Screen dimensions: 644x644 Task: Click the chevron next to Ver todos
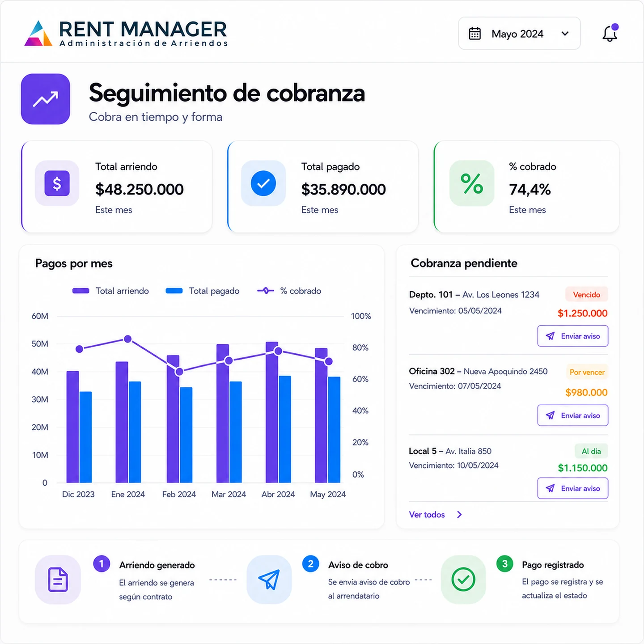tap(459, 515)
